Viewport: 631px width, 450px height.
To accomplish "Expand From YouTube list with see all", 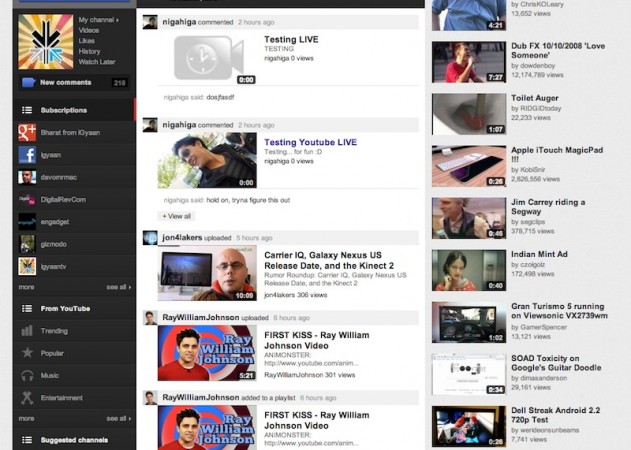I will pos(117,418).
